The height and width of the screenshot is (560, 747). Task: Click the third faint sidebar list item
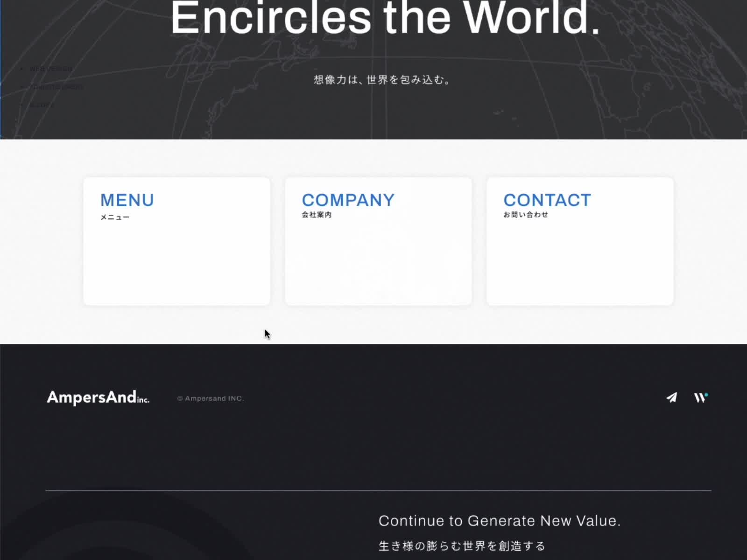coord(42,105)
